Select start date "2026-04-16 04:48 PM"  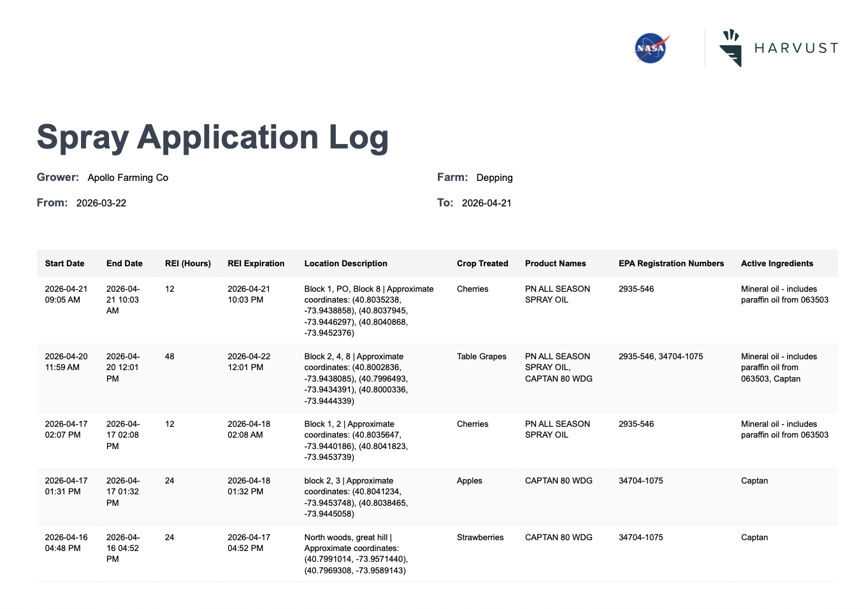(x=66, y=543)
